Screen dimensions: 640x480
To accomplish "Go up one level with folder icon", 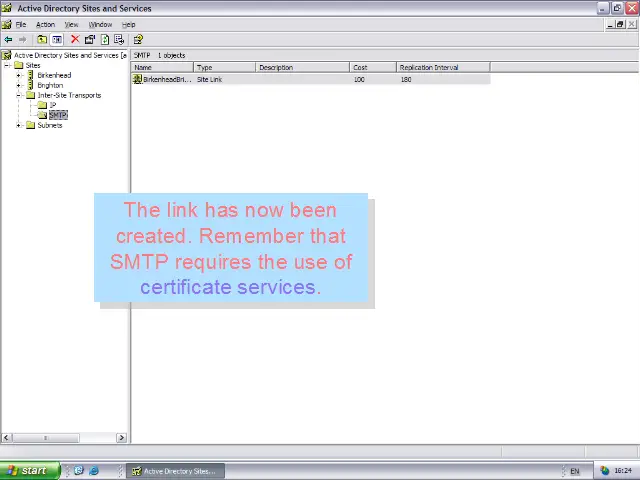I will (x=42, y=40).
